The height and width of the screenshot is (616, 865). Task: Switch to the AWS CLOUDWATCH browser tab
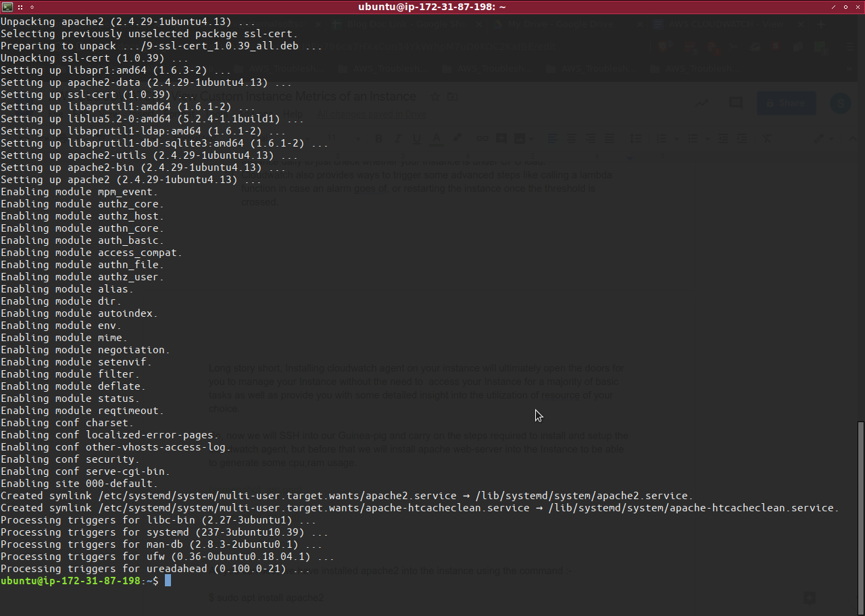click(x=728, y=24)
